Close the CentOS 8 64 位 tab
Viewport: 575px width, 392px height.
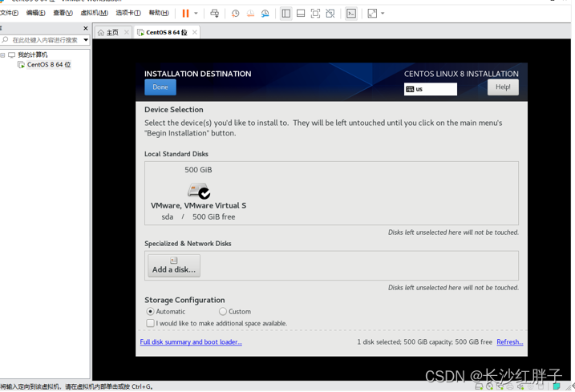(195, 32)
